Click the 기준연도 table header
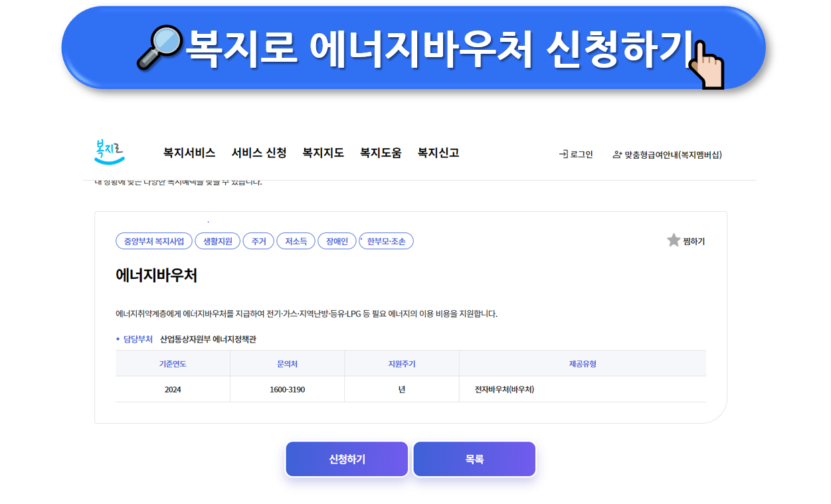Viewport: 831px width, 504px height. click(172, 363)
